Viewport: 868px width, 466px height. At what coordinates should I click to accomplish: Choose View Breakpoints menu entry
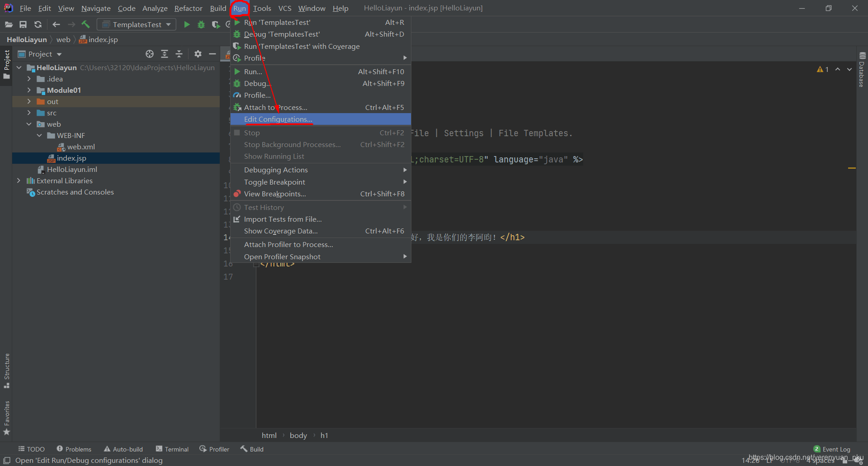[x=321, y=194]
